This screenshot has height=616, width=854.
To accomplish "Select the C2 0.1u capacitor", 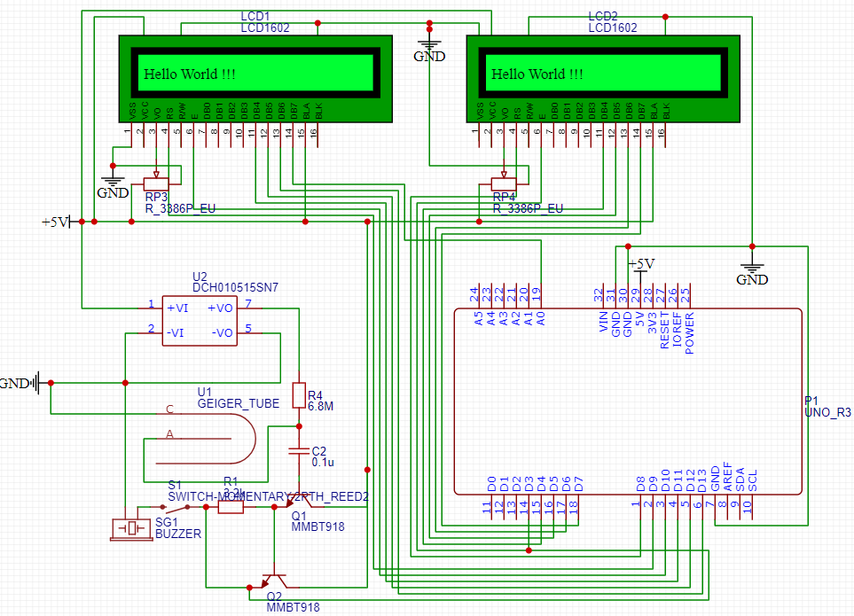I will pyautogui.click(x=299, y=451).
